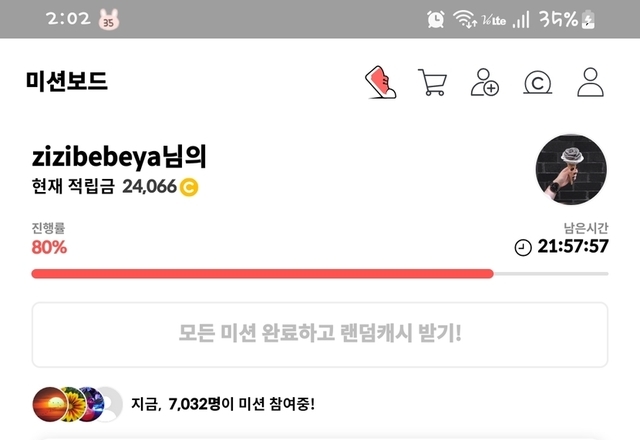Open the coin cash history icon
640x440 pixels.
pos(538,82)
